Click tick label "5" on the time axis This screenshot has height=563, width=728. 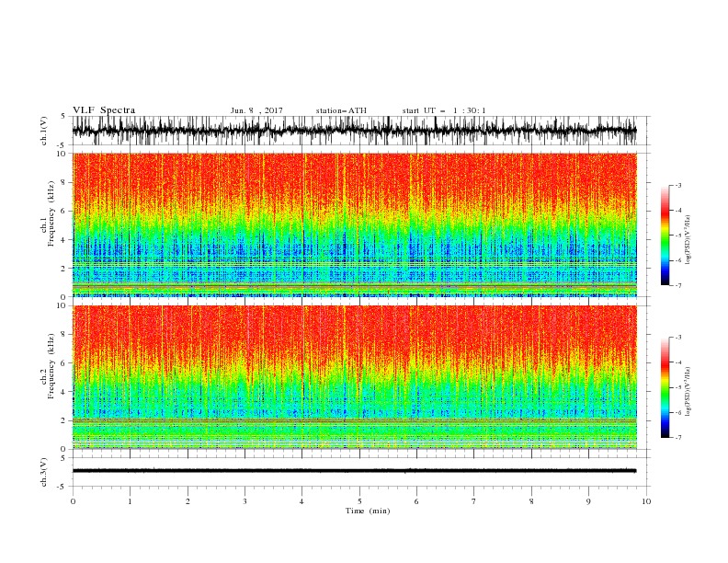point(359,501)
